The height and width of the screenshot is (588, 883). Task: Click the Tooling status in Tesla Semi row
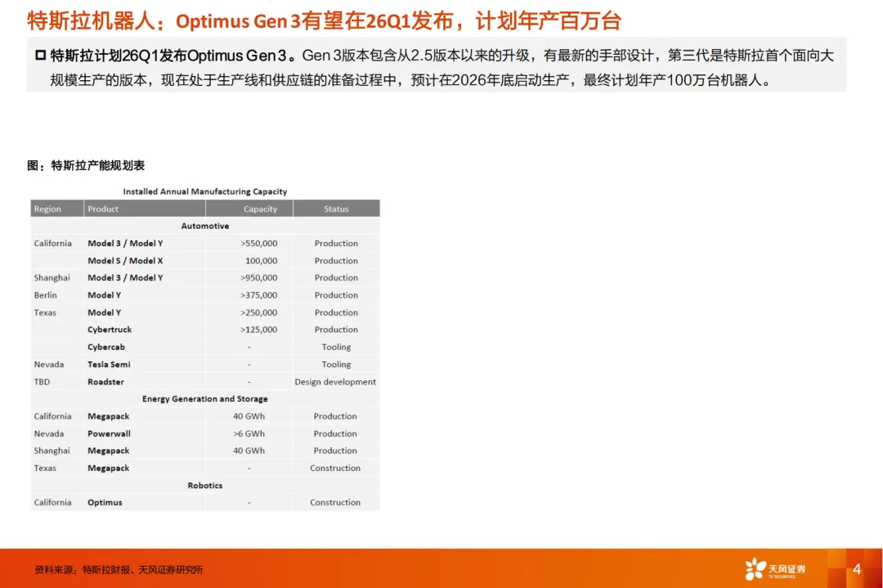click(336, 365)
